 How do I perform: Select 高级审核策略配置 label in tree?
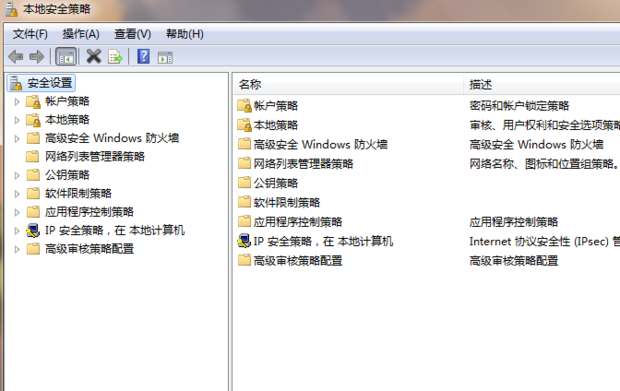[89, 249]
